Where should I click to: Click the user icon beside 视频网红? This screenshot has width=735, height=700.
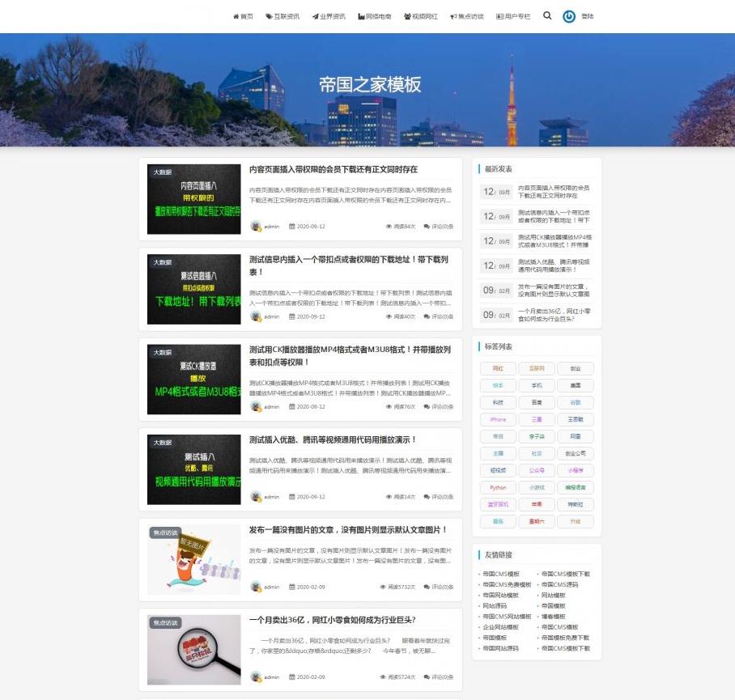click(408, 15)
